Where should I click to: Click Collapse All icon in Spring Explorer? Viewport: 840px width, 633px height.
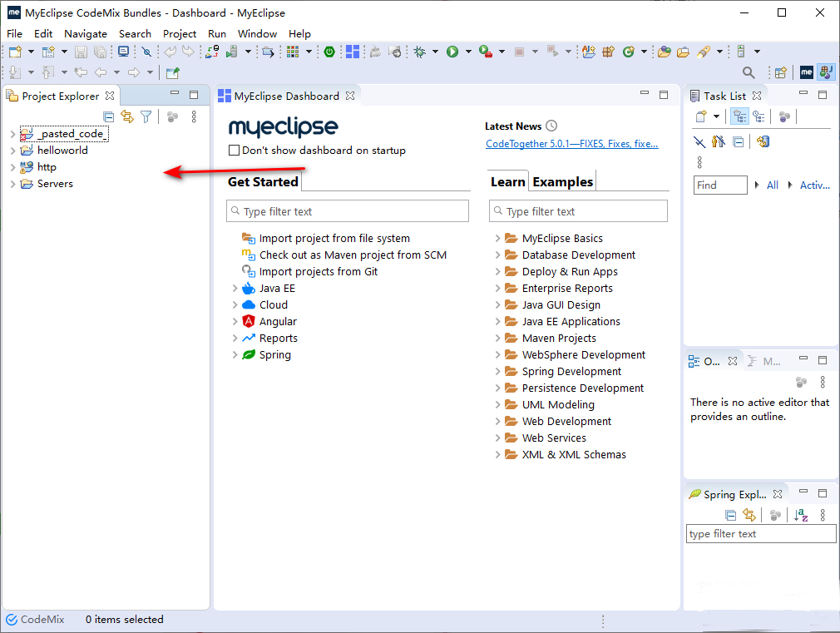(731, 516)
